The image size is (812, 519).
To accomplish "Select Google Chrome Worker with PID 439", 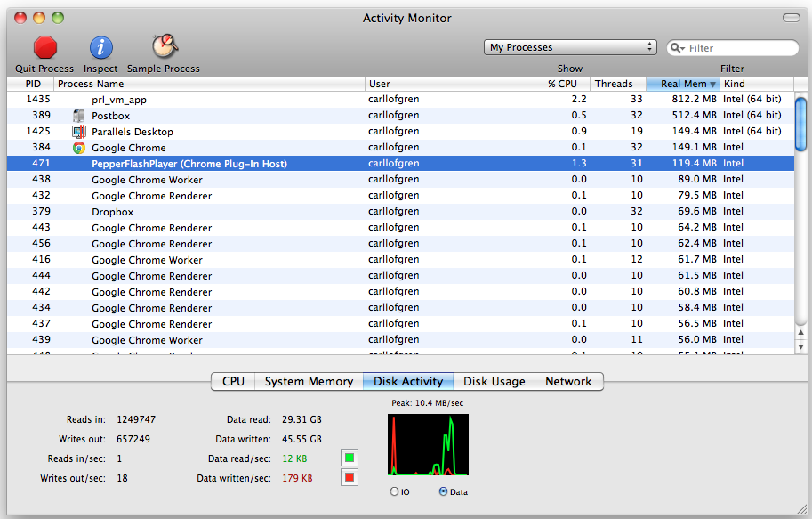I will 400,340.
